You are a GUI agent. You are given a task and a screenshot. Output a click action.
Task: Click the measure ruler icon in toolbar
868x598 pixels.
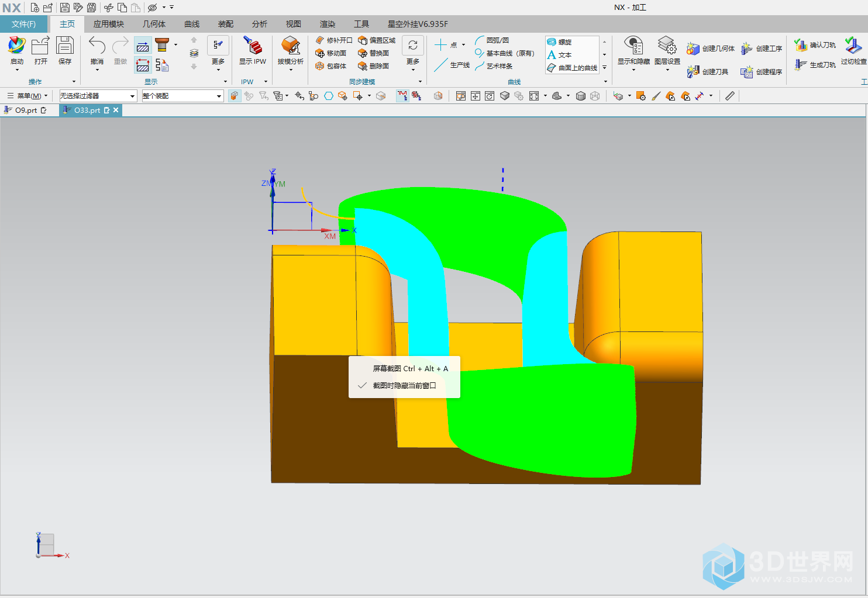[730, 96]
